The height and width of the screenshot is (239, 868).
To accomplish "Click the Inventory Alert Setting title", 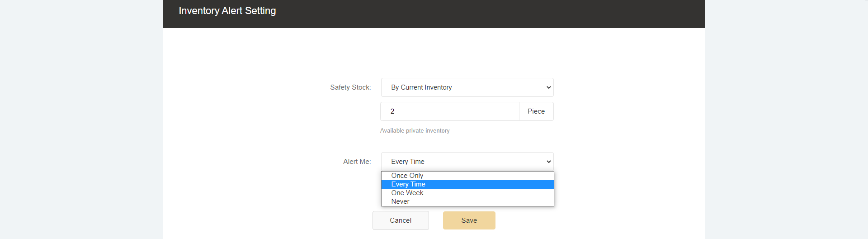I will pos(227,11).
